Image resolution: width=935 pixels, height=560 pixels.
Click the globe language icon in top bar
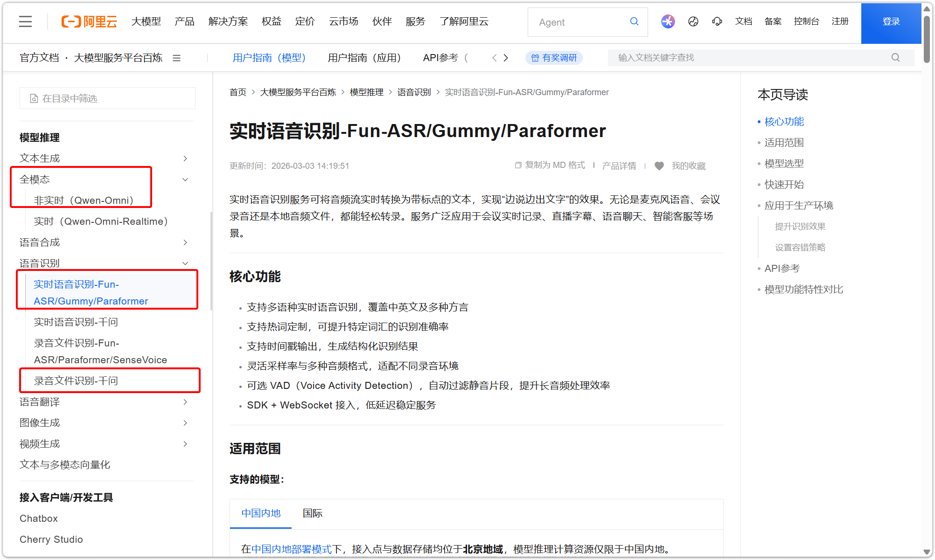click(x=693, y=21)
